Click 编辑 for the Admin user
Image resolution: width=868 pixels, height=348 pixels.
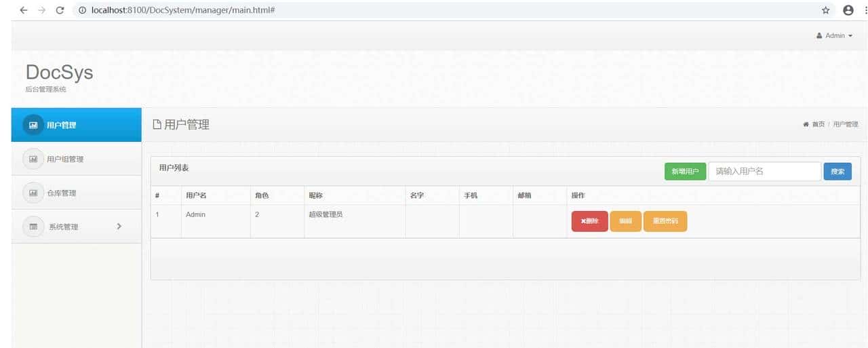625,221
